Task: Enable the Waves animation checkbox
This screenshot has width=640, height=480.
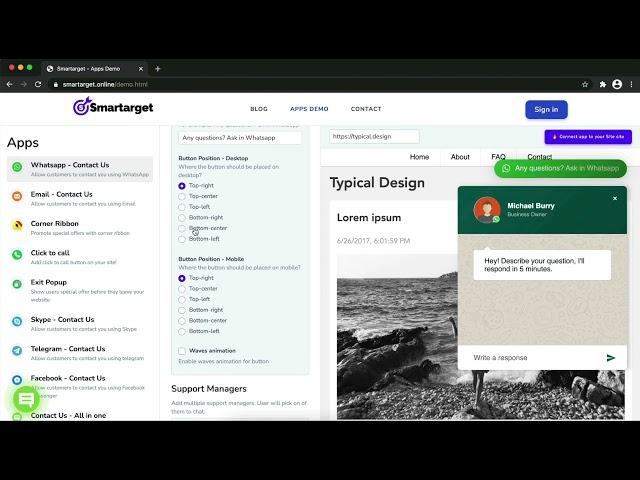Action: click(182, 351)
